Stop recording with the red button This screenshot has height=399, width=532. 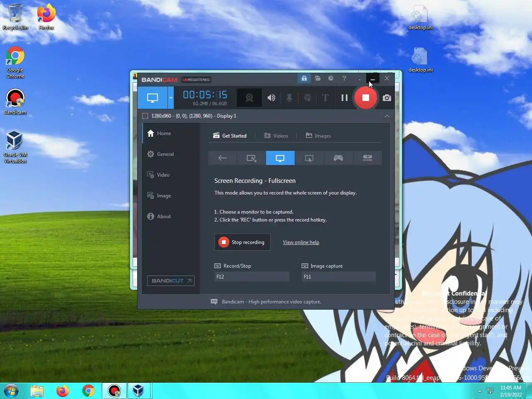pos(365,98)
